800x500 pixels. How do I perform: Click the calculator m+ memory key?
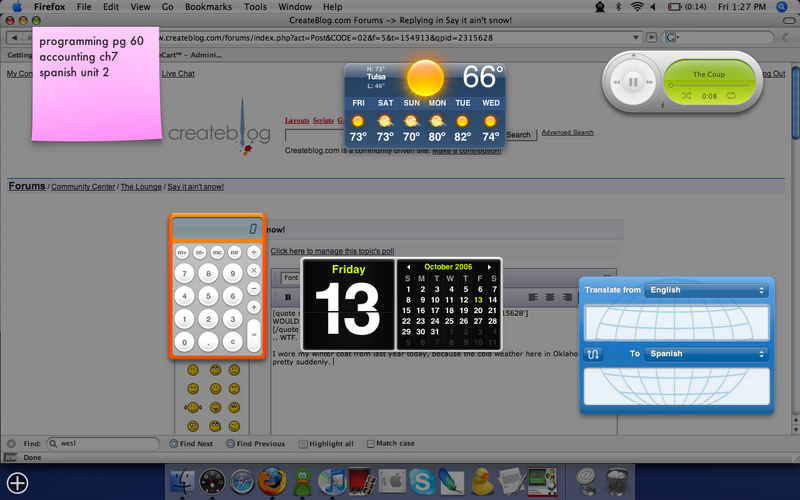pos(182,252)
